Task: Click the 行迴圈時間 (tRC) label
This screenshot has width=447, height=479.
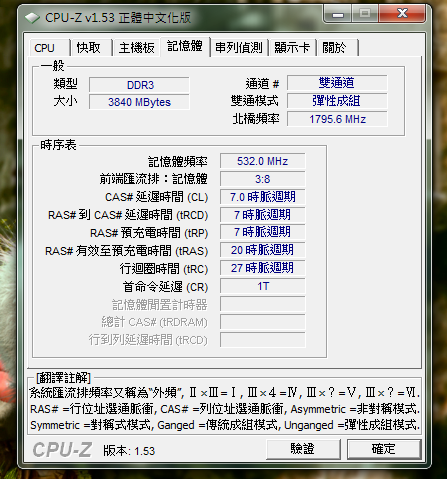Action: (x=164, y=269)
